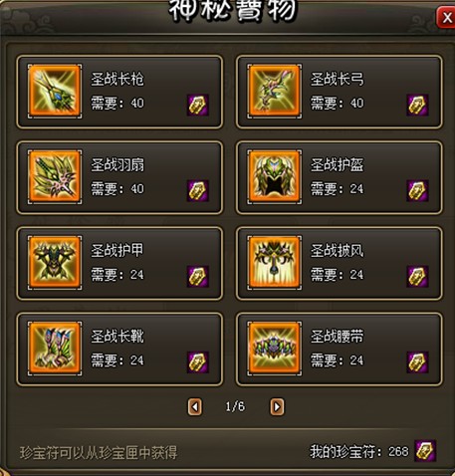Click the 我的珍宝符 token icon at bottom
Image resolution: width=455 pixels, height=476 pixels.
pyautogui.click(x=425, y=451)
